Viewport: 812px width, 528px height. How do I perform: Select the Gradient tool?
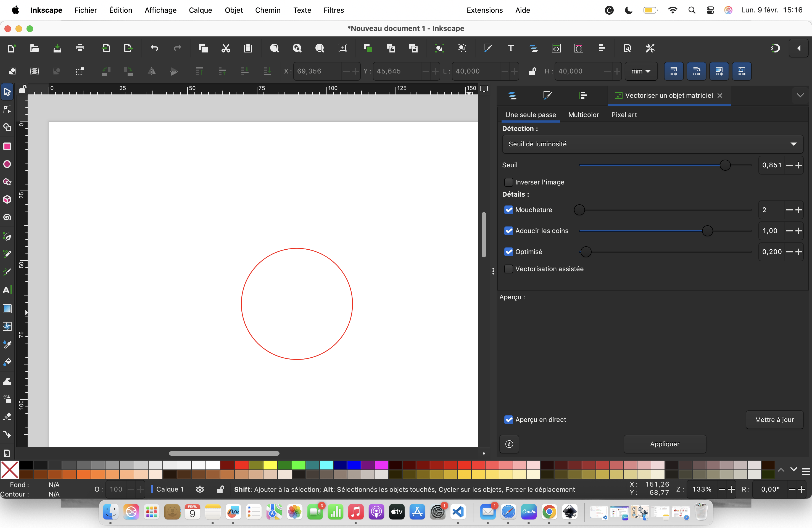point(7,309)
